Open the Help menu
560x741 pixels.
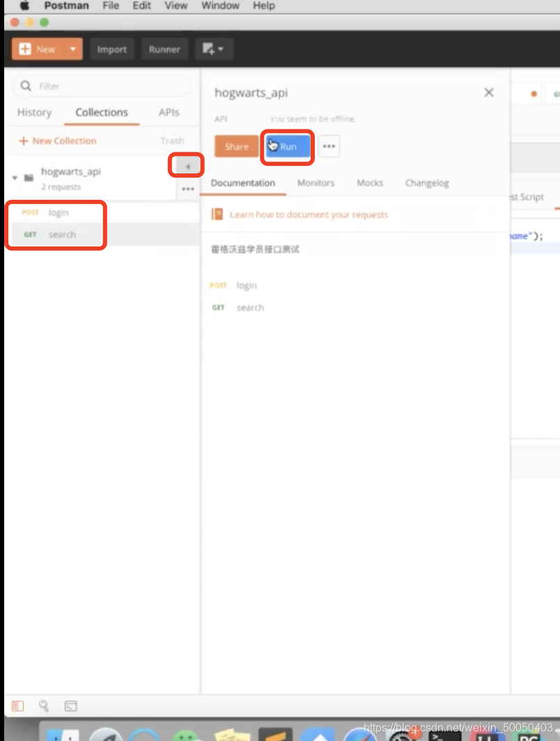[264, 6]
